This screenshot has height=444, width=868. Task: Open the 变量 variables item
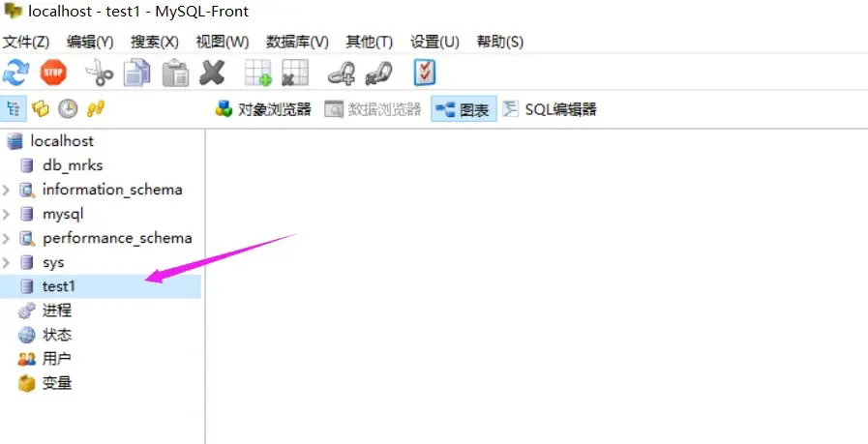pyautogui.click(x=45, y=383)
